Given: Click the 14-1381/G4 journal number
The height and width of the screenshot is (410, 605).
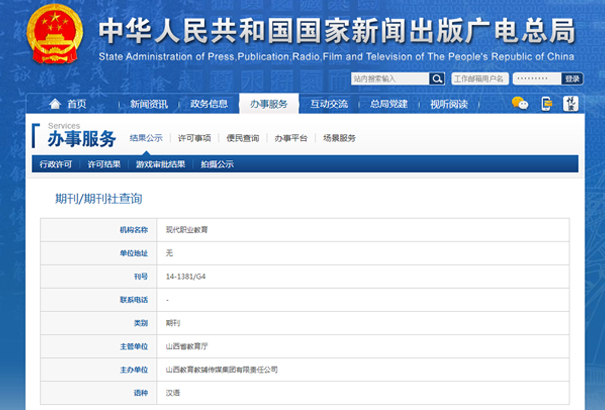Looking at the screenshot, I should point(186,277).
